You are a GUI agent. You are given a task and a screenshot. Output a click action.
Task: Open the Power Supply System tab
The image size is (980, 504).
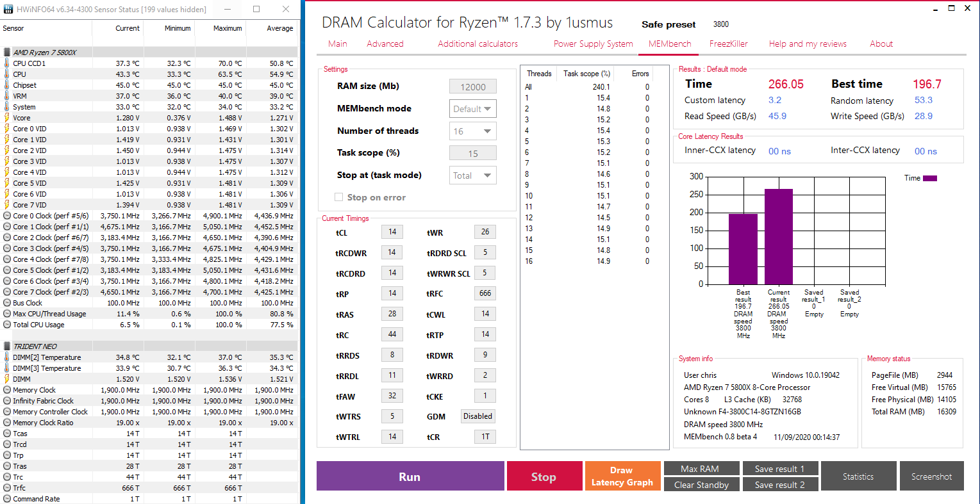594,44
